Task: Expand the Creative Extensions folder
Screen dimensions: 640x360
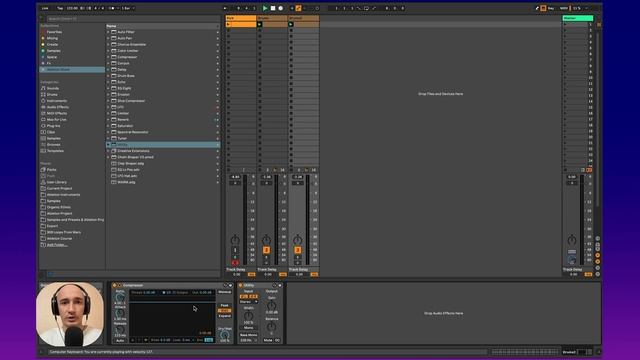Action: tap(109, 151)
